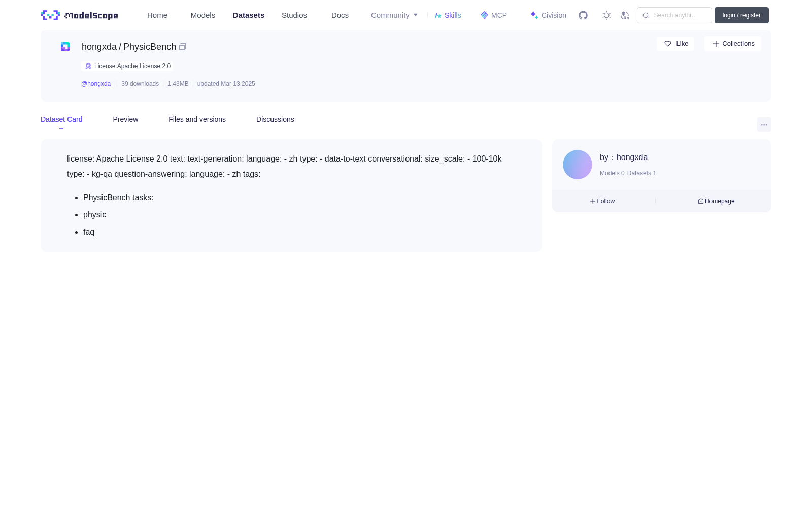Viewport: 812px width, 508px height.
Task: Click the house icon beside Homepage
Action: pos(701,201)
